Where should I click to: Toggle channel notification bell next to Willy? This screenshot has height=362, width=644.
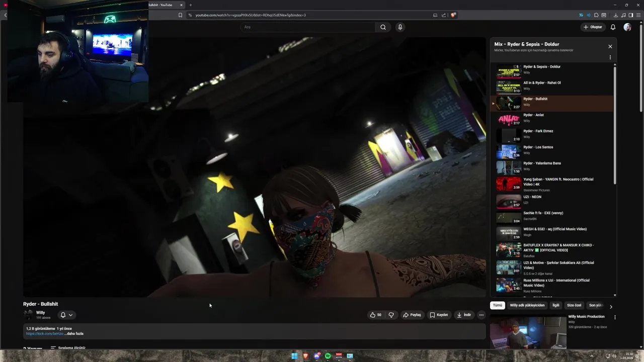point(63,315)
